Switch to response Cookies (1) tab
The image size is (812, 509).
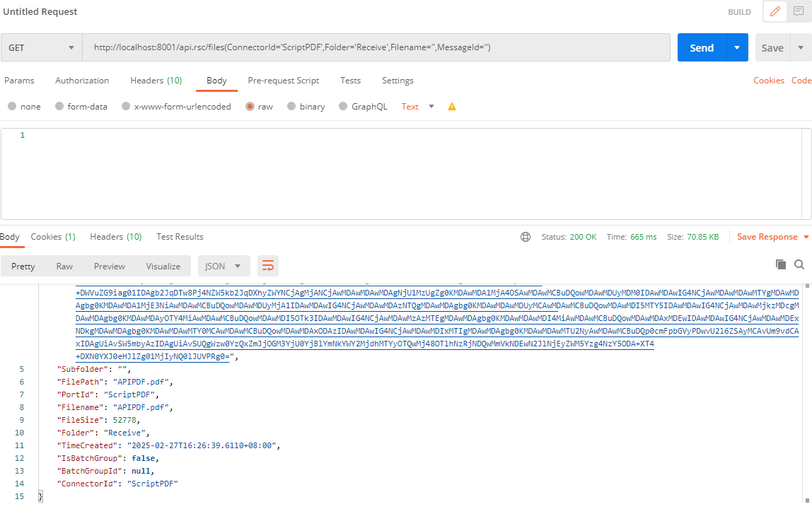point(53,237)
